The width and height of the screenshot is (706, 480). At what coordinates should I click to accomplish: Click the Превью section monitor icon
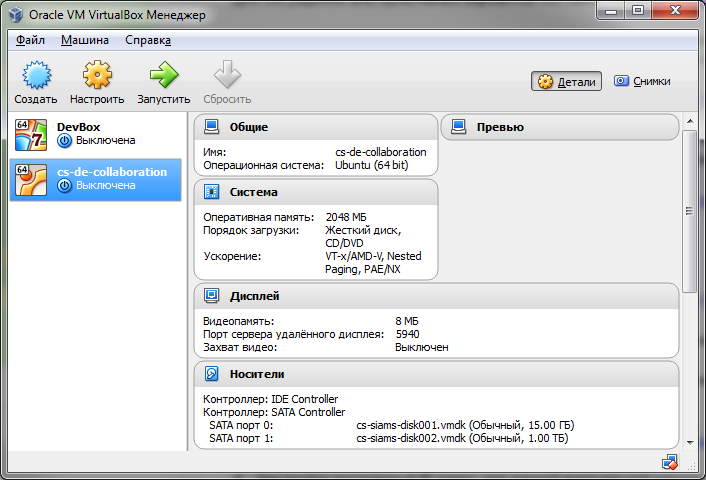(x=459, y=127)
